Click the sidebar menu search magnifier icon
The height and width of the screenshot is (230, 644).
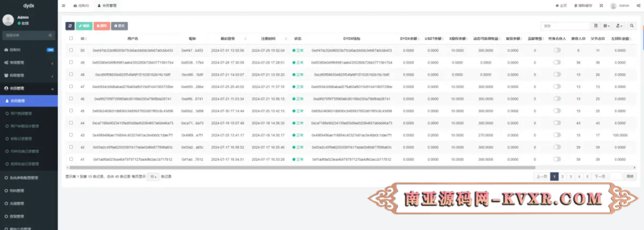pyautogui.click(x=50, y=35)
